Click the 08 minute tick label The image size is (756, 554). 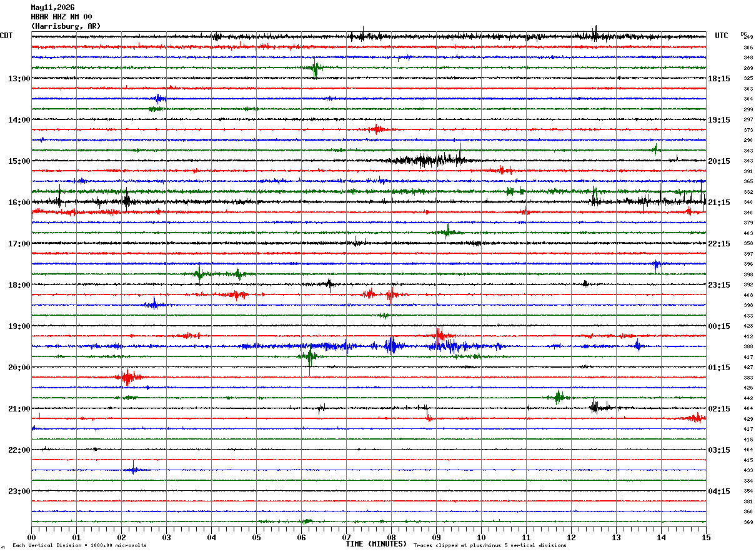tap(391, 538)
